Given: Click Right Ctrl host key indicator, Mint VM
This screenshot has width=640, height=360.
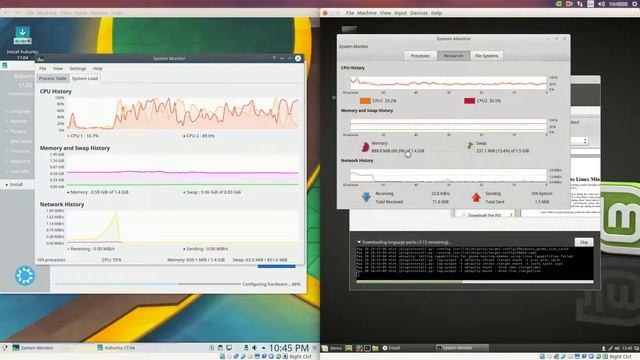Looking at the screenshot, I should (x=620, y=356).
